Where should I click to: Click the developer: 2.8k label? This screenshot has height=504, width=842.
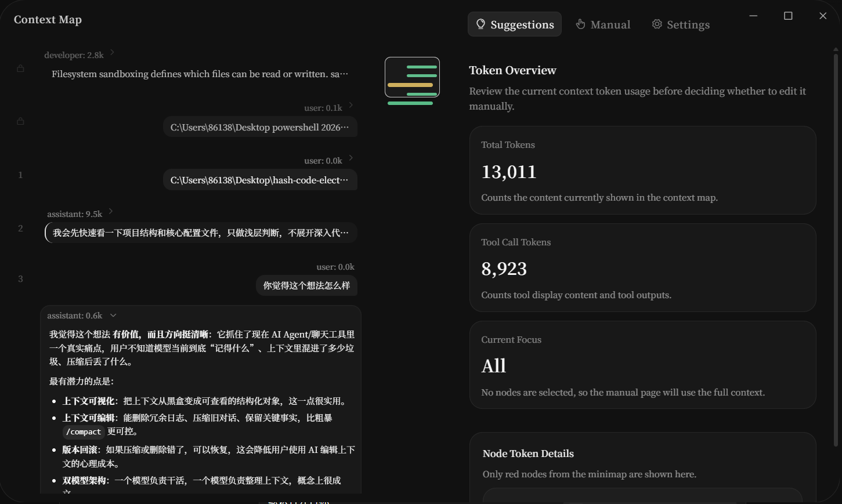tap(74, 55)
